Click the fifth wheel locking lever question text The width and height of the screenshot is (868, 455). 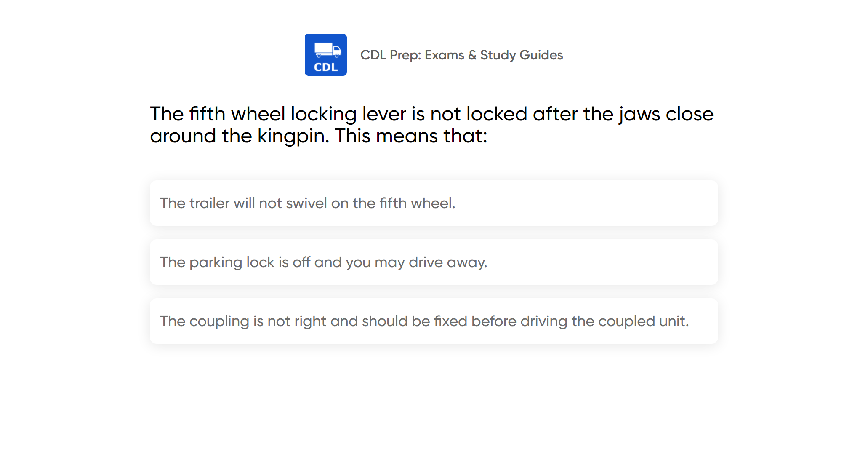tap(431, 125)
